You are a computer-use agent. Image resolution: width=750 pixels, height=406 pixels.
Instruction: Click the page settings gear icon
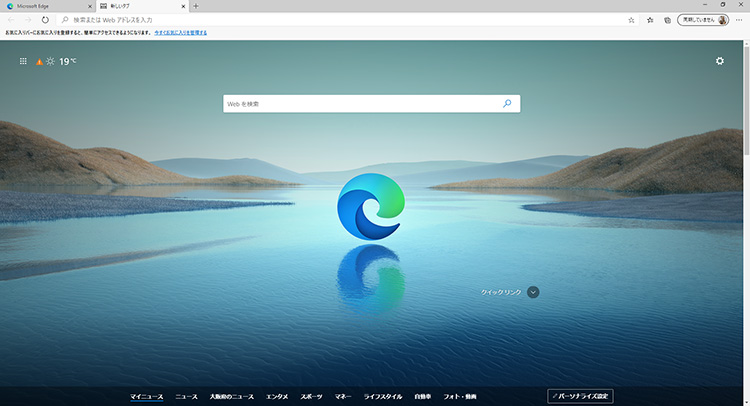tap(719, 62)
